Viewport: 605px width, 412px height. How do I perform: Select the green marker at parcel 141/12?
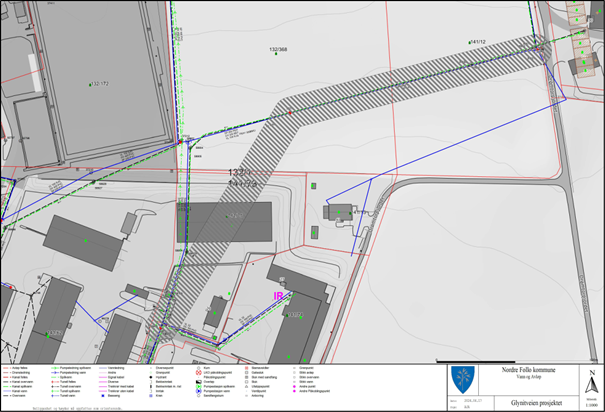471,42
